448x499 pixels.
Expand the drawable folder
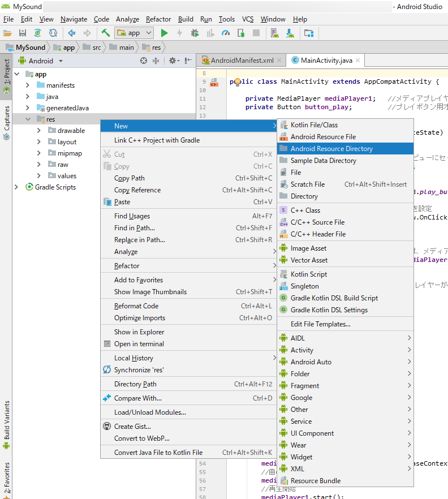point(39,131)
